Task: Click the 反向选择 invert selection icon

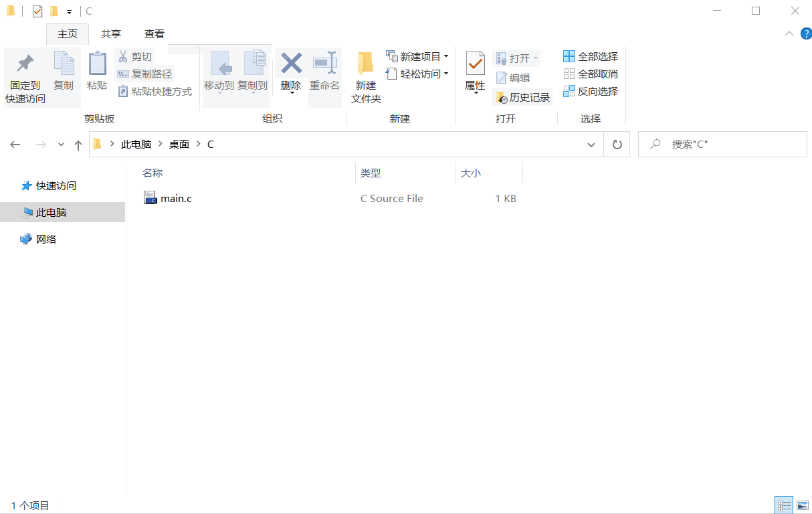Action: pyautogui.click(x=569, y=91)
